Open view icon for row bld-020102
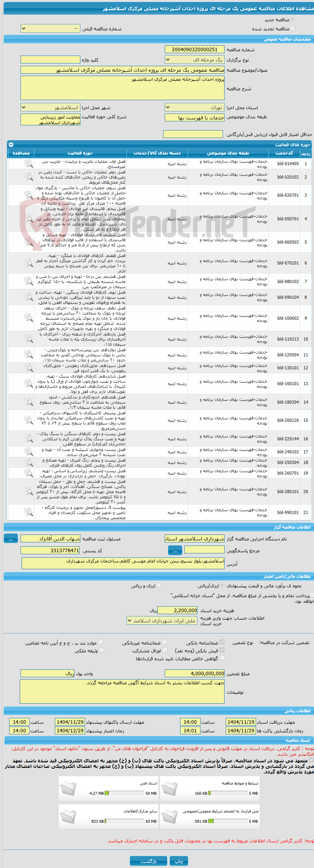 coord(28,177)
